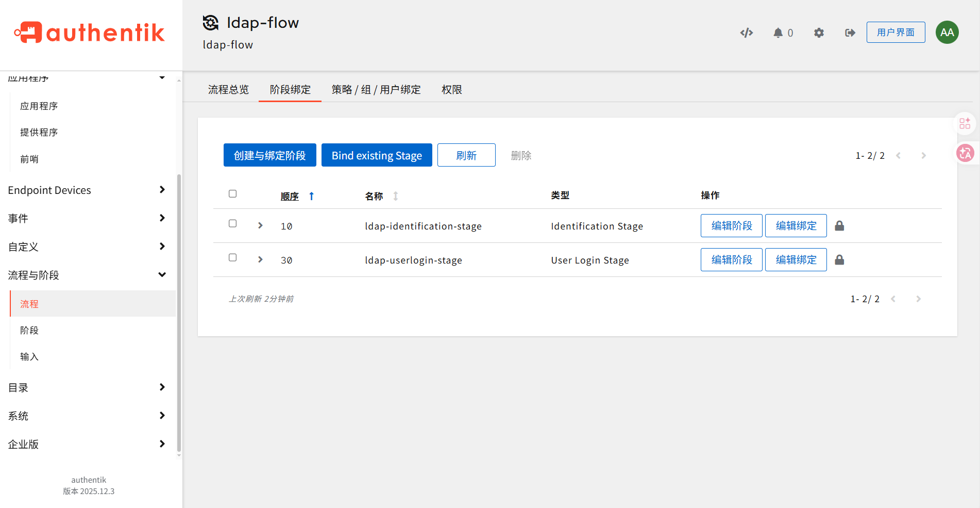Image resolution: width=980 pixels, height=508 pixels.
Task: Click the 创建与绑定阶段 button
Action: coord(269,155)
